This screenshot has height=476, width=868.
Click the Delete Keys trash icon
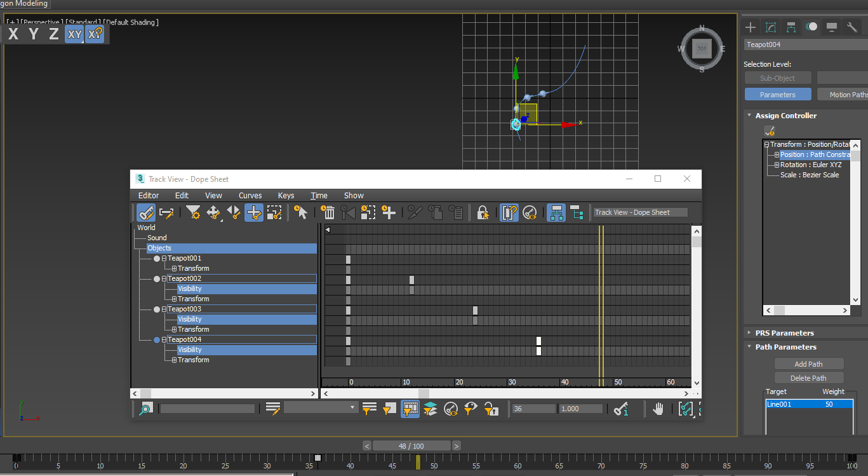click(x=328, y=212)
